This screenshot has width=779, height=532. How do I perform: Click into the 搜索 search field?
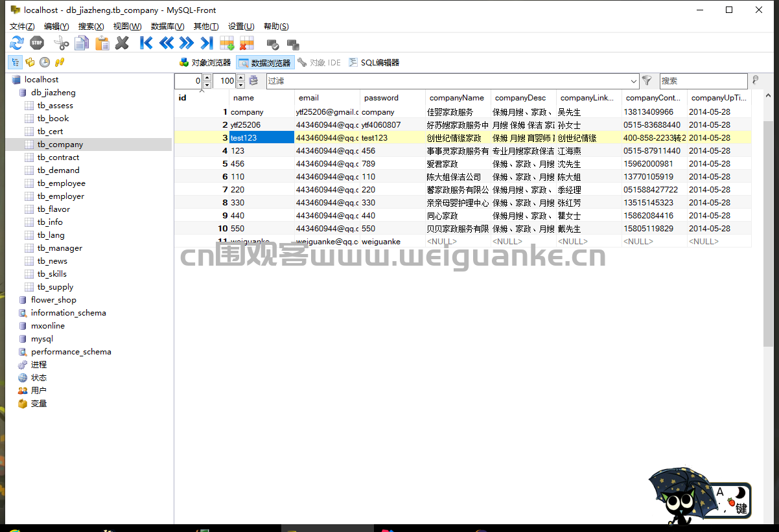coord(703,81)
